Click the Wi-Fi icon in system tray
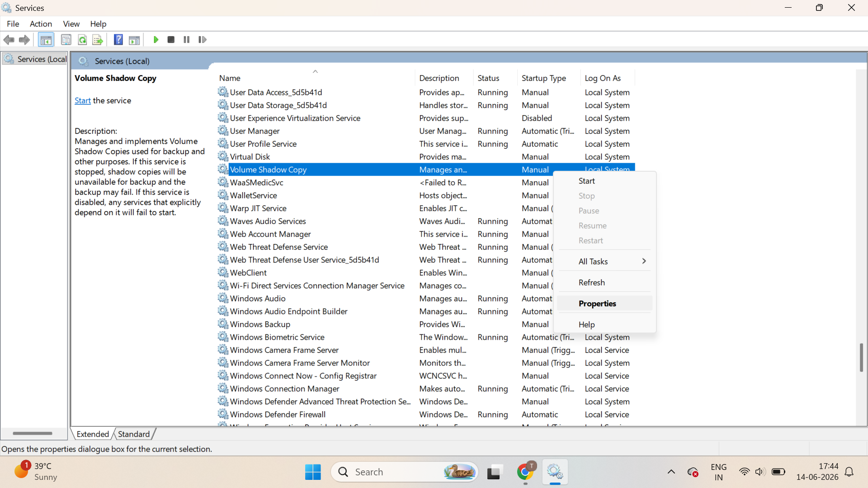 point(744,472)
